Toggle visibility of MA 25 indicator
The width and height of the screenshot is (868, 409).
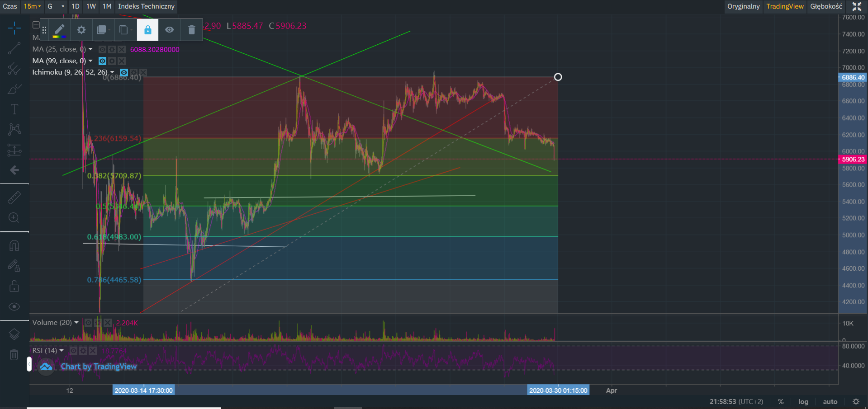tap(103, 50)
